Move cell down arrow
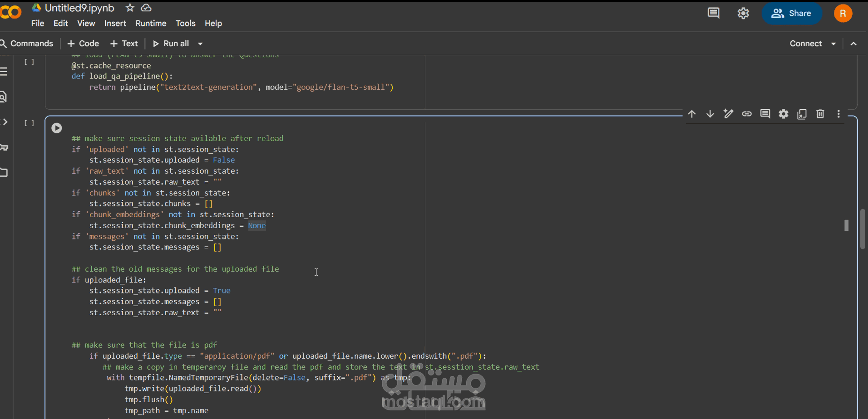Screen dimensions: 868x419 click(710, 114)
